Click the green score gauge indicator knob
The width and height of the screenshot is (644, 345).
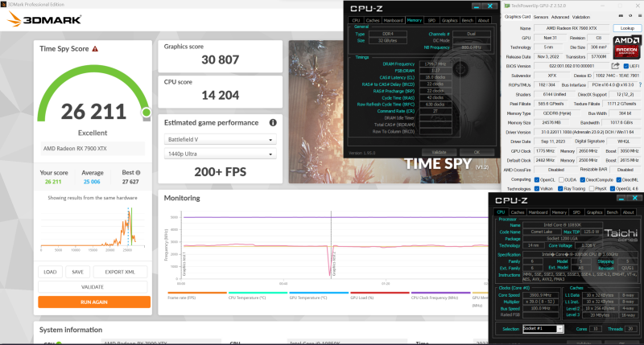click(146, 113)
